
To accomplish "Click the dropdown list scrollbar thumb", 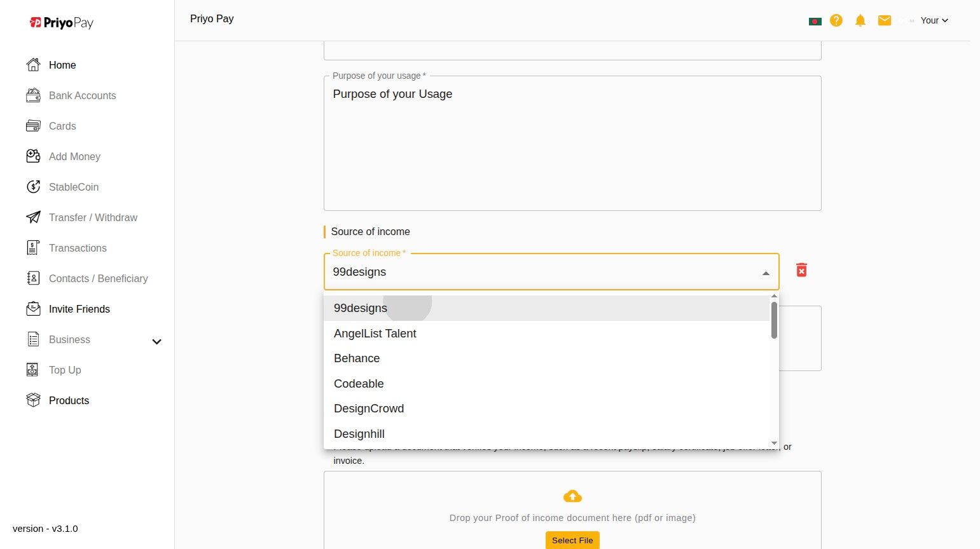I will (x=774, y=320).
